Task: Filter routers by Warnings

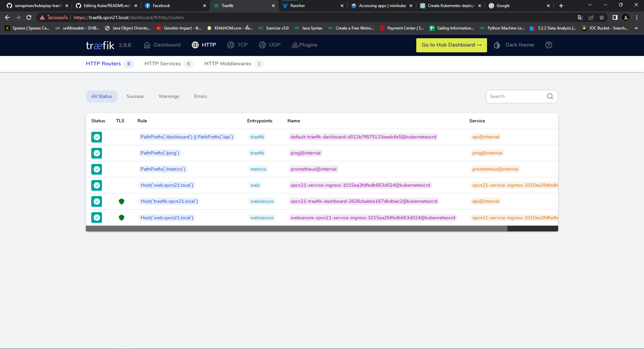Action: point(169,96)
